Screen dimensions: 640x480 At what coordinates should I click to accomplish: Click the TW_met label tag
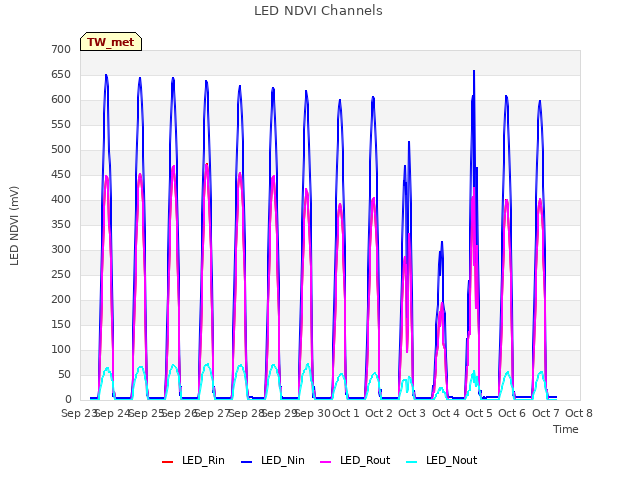coord(111,42)
